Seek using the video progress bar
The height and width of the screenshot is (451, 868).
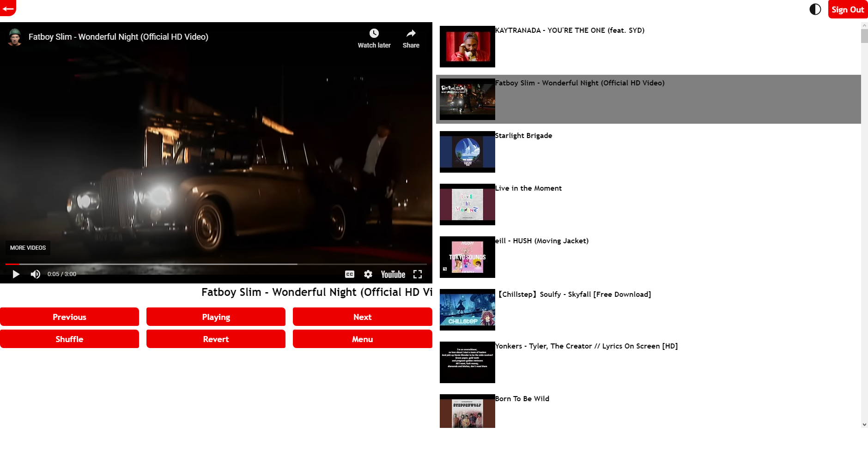216,264
